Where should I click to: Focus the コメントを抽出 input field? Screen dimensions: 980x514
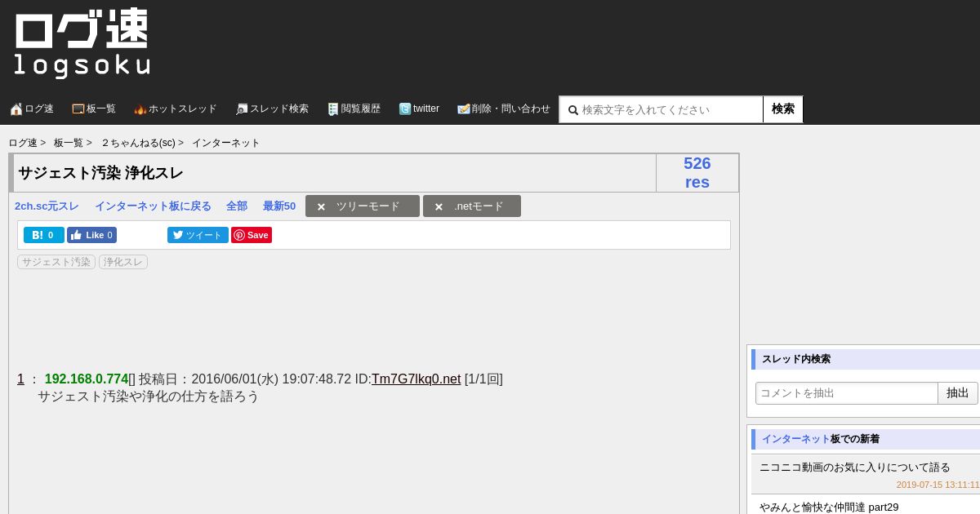pyautogui.click(x=846, y=393)
